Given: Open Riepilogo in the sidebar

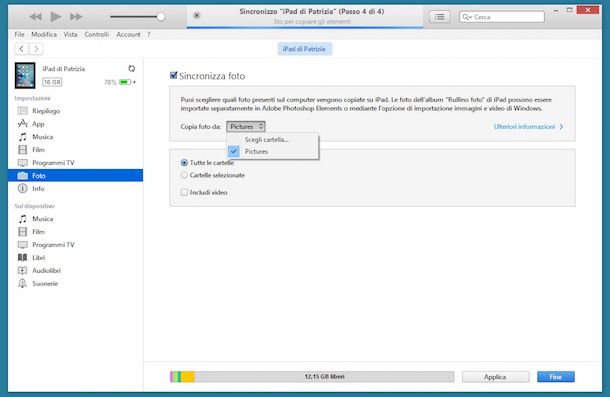Looking at the screenshot, I should click(x=75, y=111).
